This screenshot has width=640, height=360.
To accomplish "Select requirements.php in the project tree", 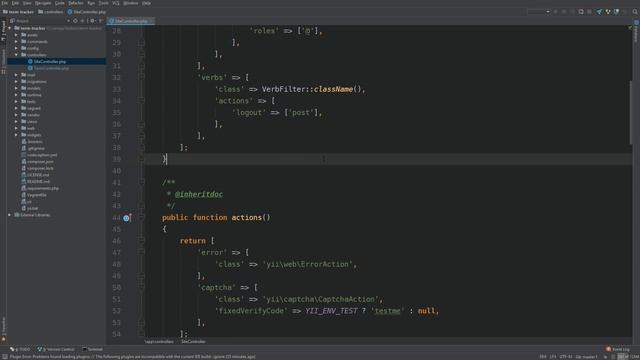I will pos(43,188).
